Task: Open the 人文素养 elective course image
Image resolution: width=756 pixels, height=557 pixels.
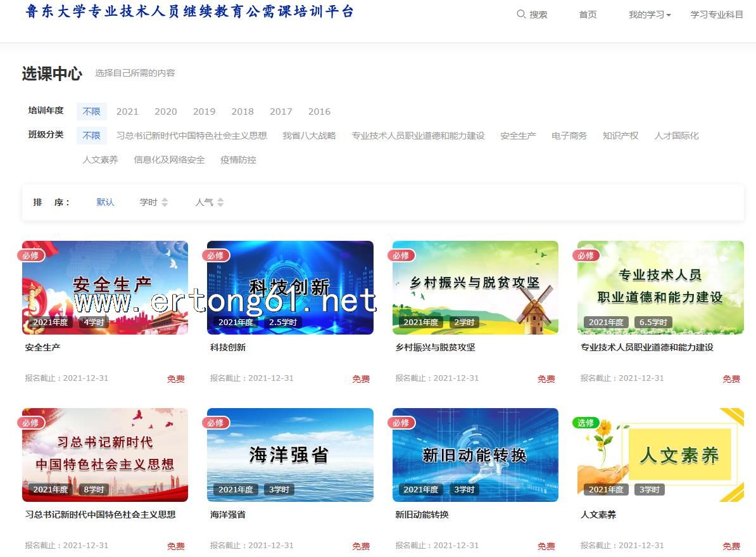Action: pyautogui.click(x=660, y=454)
